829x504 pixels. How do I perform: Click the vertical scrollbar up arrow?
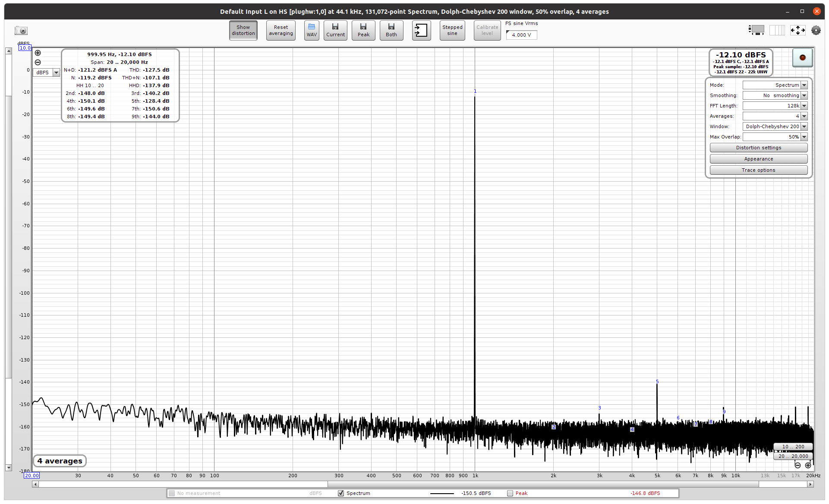pyautogui.click(x=9, y=51)
